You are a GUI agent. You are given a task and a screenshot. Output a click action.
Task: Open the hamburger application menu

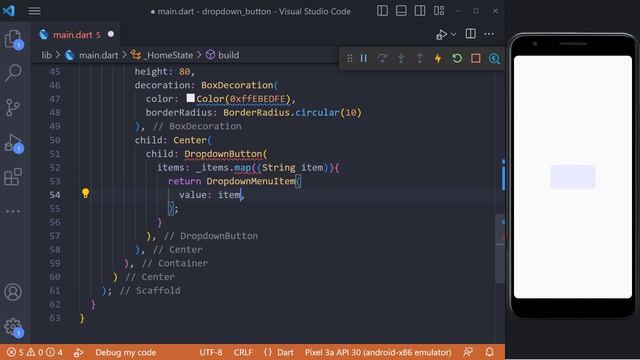[x=34, y=11]
